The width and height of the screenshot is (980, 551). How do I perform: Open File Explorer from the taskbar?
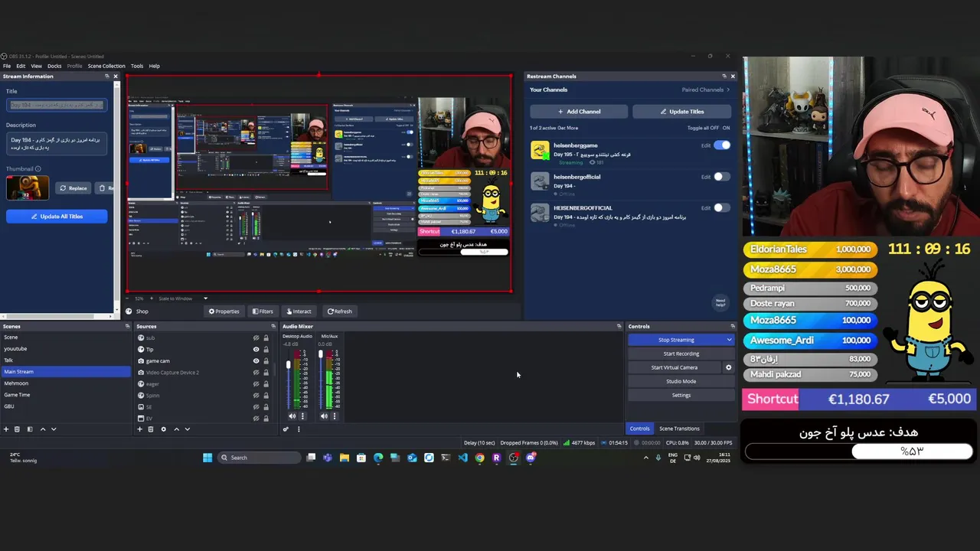pyautogui.click(x=345, y=458)
